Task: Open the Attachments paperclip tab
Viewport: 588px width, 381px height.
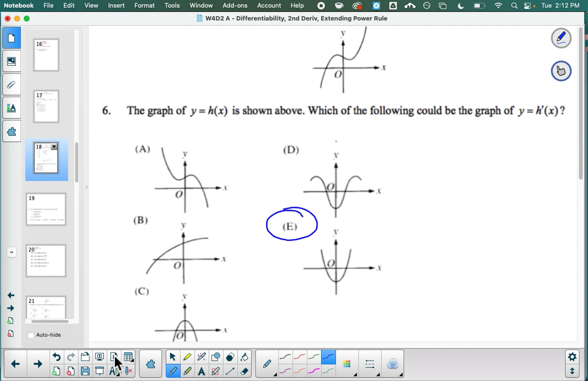Action: pyautogui.click(x=11, y=85)
